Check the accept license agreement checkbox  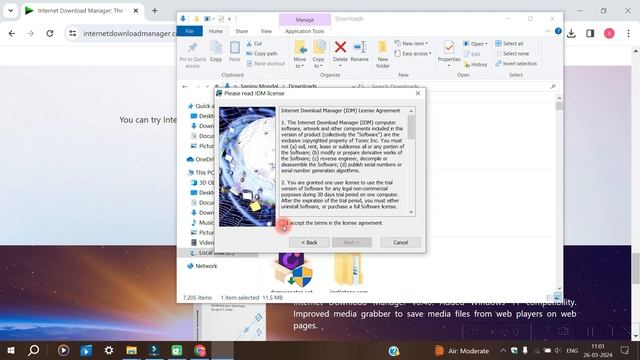(x=282, y=223)
